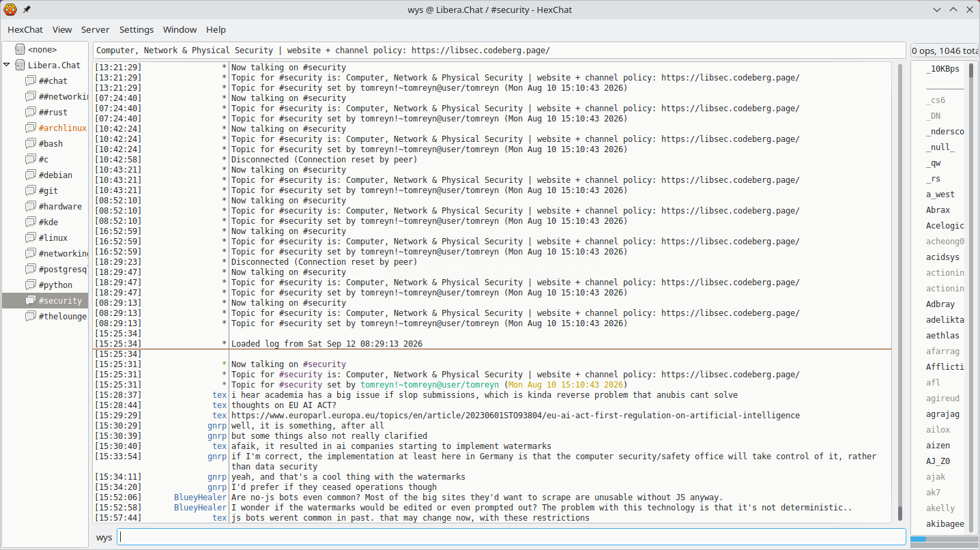The image size is (980, 550).
Task: Select user Abrax in the user list
Action: [x=938, y=210]
